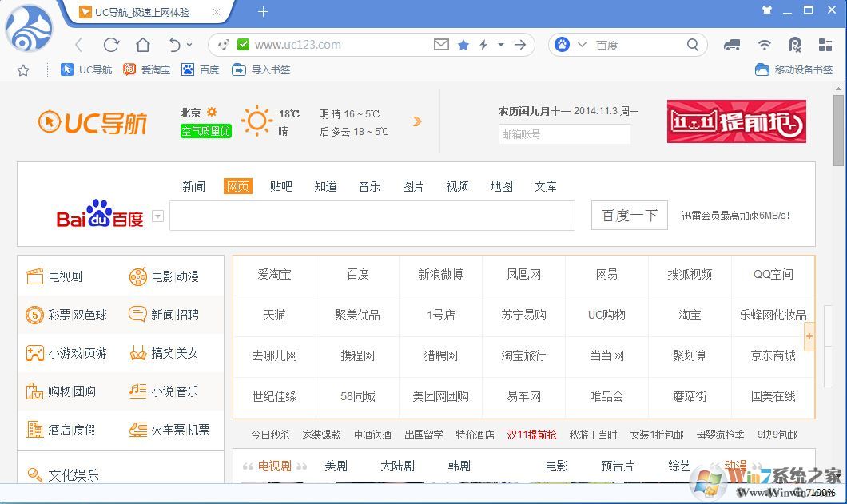Click the Home icon
847x504 pixels.
(143, 45)
